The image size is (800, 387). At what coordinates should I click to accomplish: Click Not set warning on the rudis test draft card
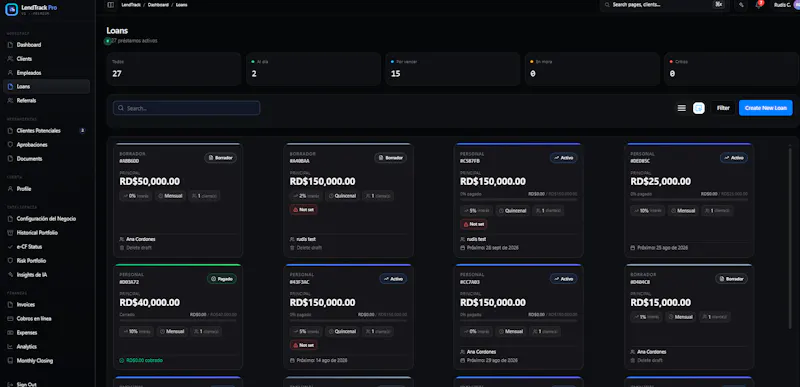(x=304, y=210)
